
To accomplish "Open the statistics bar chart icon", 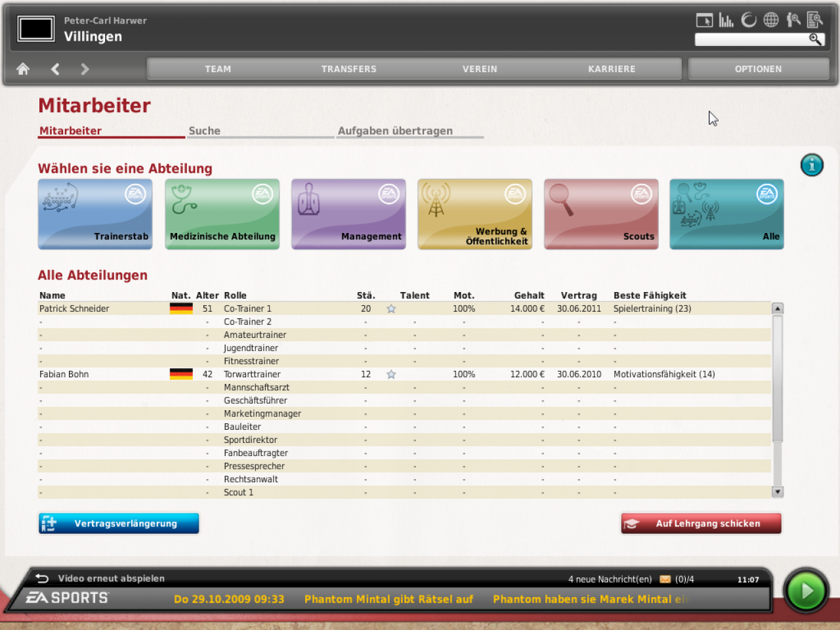I will click(x=726, y=20).
